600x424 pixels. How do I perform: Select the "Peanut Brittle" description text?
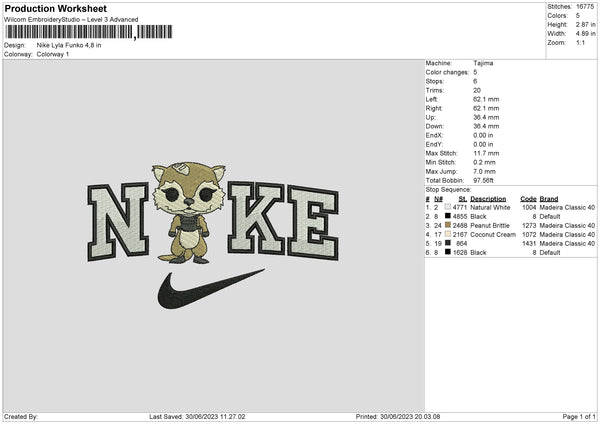490,225
